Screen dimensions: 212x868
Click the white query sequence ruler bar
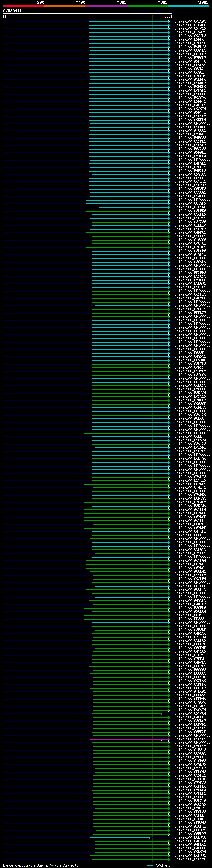[x=87, y=14]
